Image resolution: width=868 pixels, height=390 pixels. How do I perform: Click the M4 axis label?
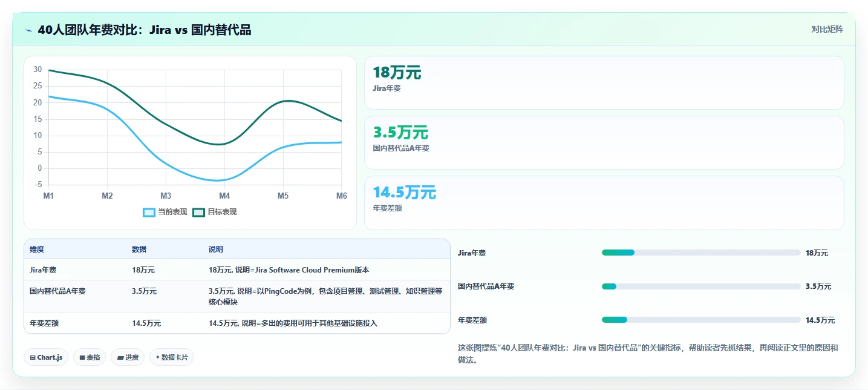[x=224, y=196]
